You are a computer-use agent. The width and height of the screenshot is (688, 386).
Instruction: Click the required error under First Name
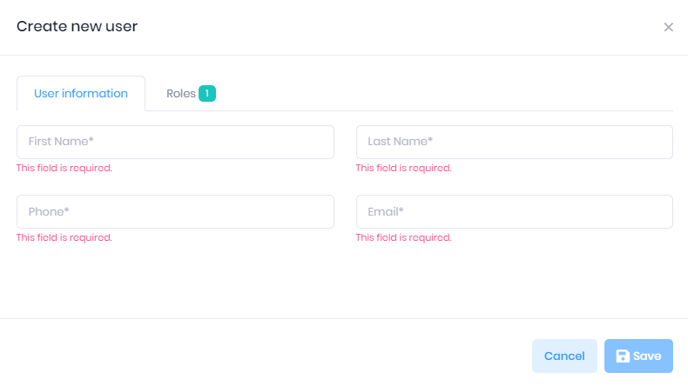(x=64, y=168)
